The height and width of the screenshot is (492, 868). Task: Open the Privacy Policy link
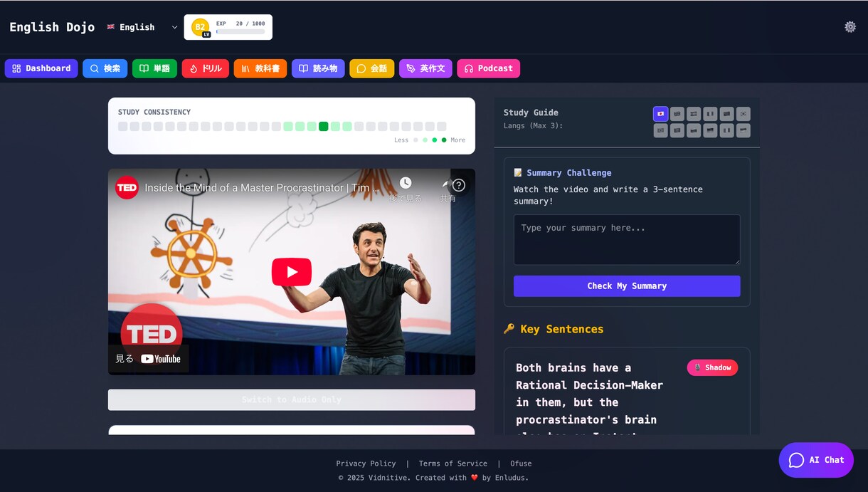tap(366, 464)
